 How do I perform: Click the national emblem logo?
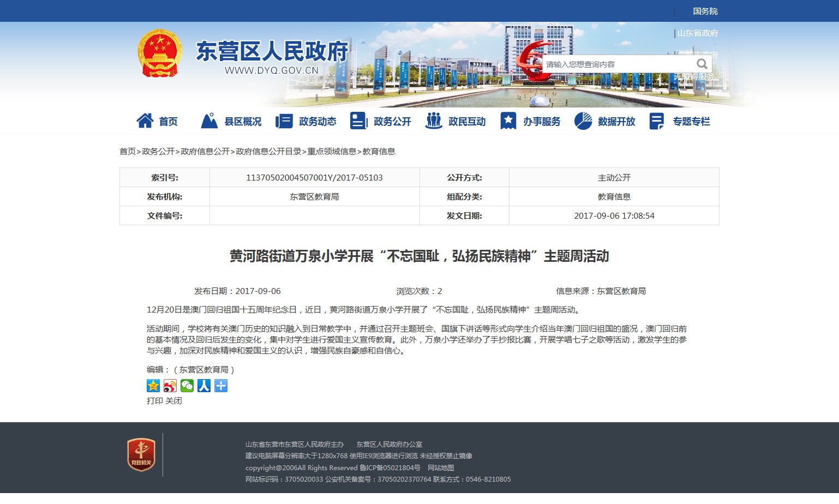point(159,53)
